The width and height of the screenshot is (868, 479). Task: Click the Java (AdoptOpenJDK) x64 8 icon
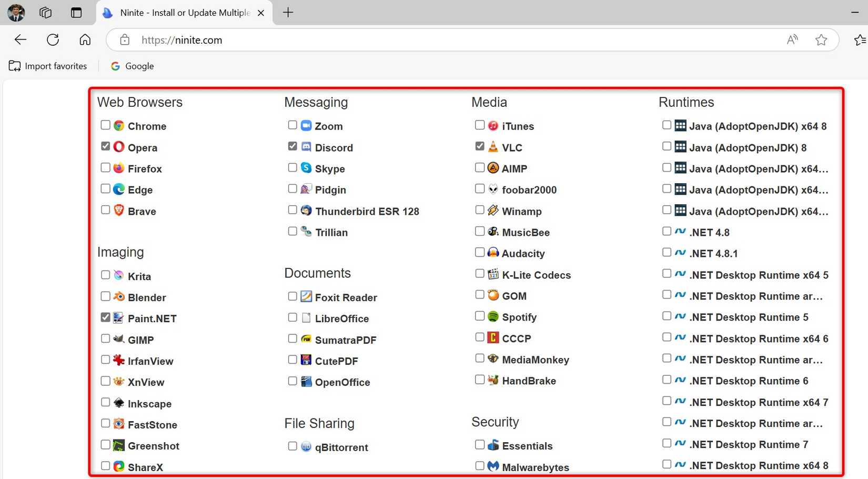pos(680,126)
